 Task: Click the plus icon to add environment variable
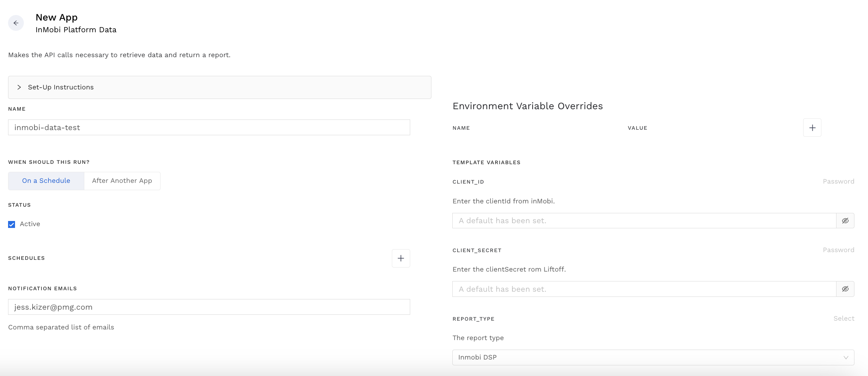click(x=812, y=128)
